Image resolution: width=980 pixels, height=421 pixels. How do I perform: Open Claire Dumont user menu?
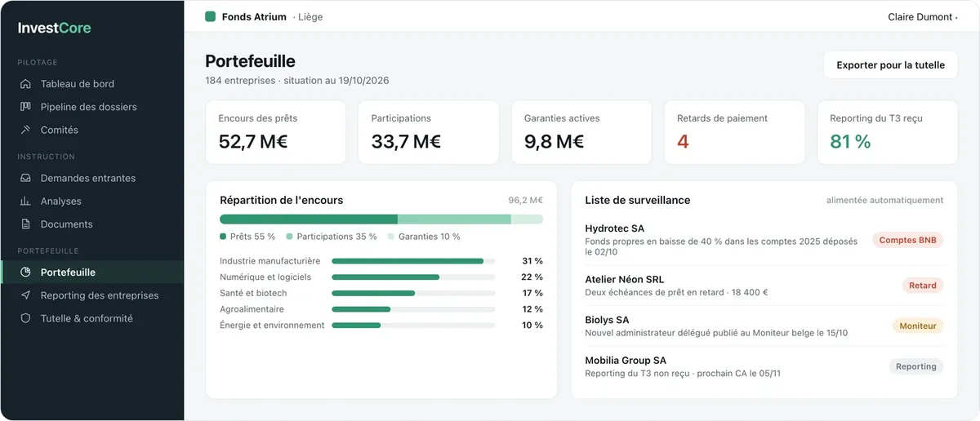[923, 16]
